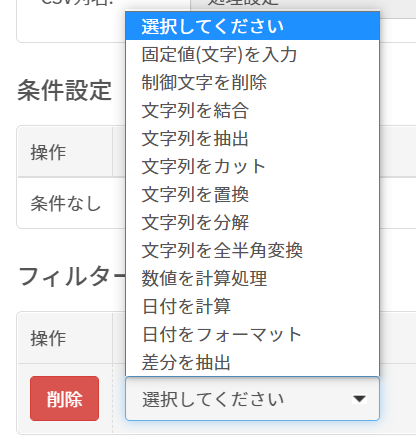
Task: Click the フィルター section heading
Action: (x=72, y=277)
